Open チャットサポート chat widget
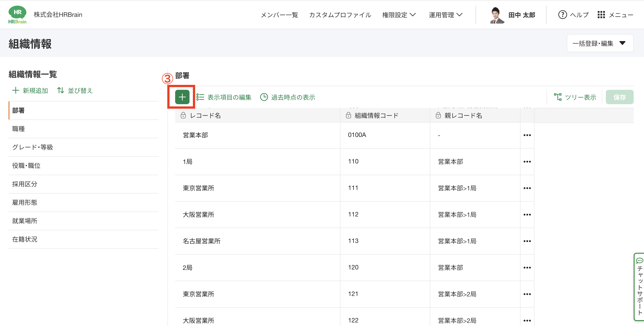The width and height of the screenshot is (644, 326). click(x=640, y=287)
